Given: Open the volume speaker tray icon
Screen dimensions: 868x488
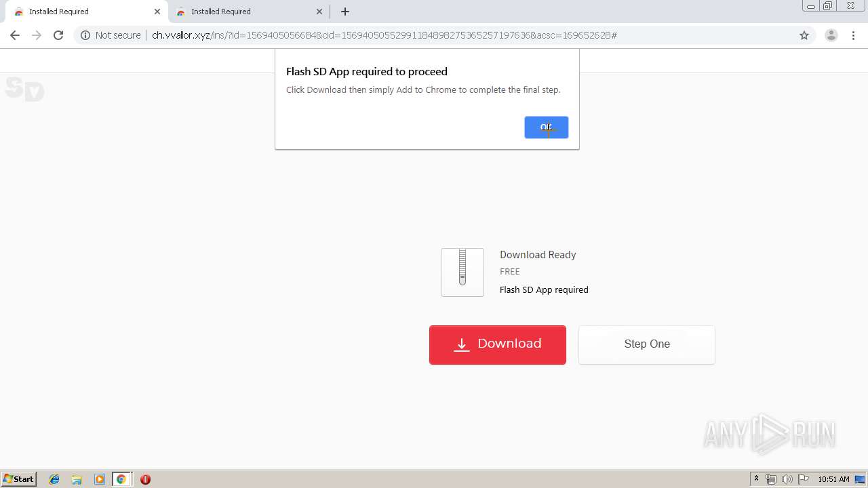Looking at the screenshot, I should click(787, 479).
